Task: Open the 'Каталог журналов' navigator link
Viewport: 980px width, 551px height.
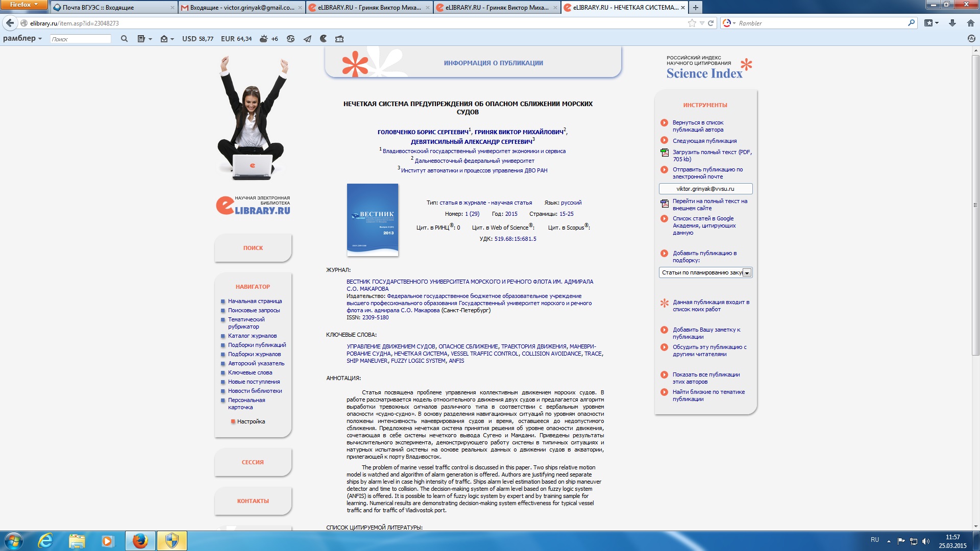Action: click(x=252, y=336)
